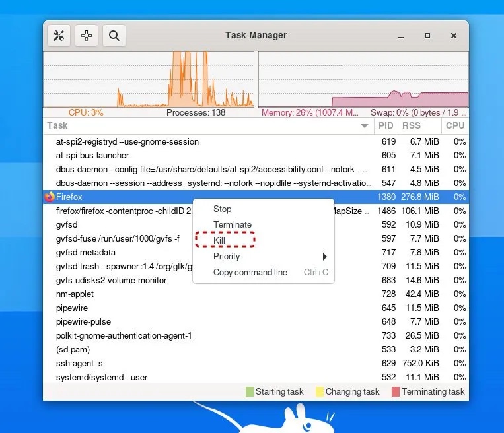Click the CPU: 3% label
This screenshot has height=433, width=504.
(x=86, y=112)
